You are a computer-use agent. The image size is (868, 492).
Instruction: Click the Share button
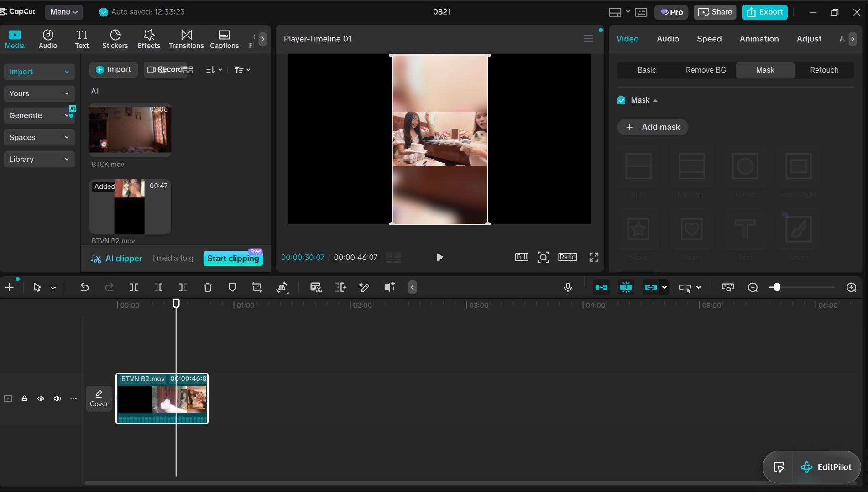pos(715,12)
